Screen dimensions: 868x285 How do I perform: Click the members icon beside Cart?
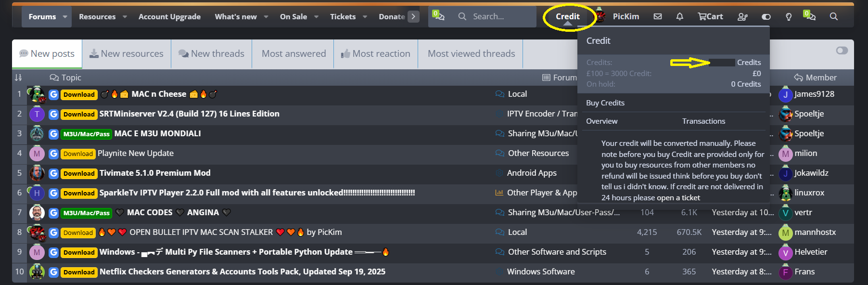click(x=742, y=16)
